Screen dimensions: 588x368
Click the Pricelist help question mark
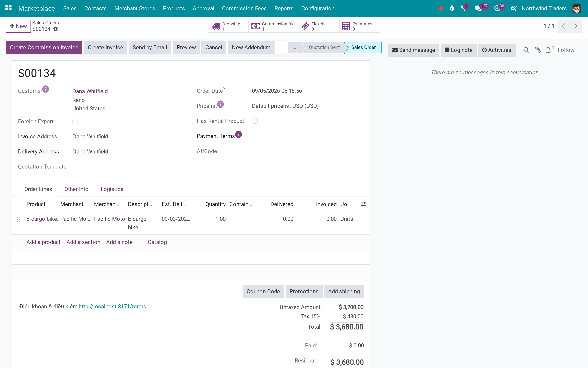click(x=220, y=104)
